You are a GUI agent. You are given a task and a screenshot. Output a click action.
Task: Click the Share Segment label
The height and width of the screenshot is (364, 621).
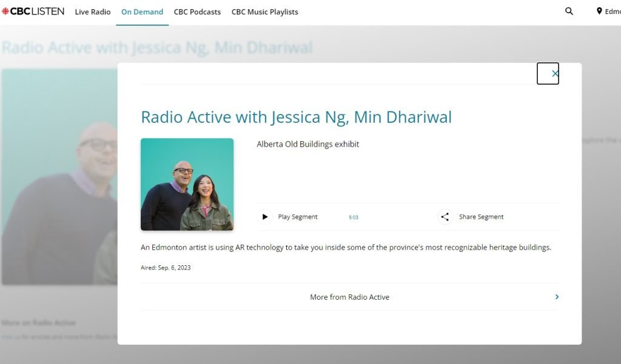481,217
